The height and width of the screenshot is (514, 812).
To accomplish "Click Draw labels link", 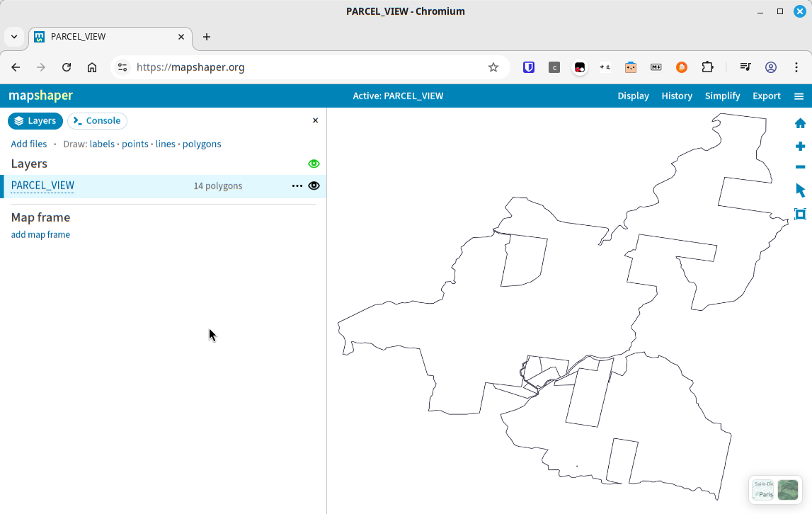I will click(x=102, y=144).
